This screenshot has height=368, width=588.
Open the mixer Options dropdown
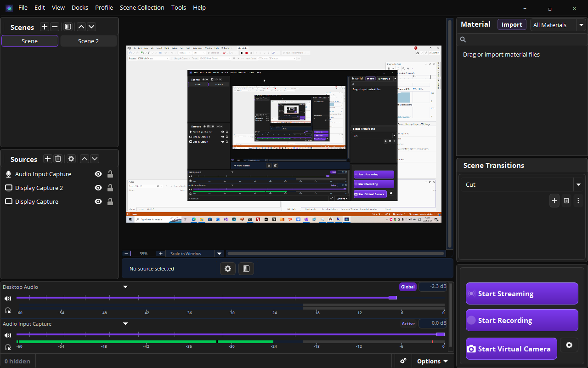(432, 361)
